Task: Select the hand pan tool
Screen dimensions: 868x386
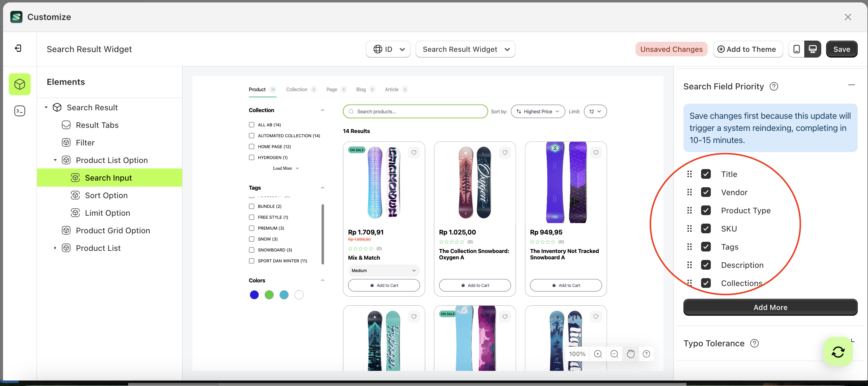Action: [630, 354]
